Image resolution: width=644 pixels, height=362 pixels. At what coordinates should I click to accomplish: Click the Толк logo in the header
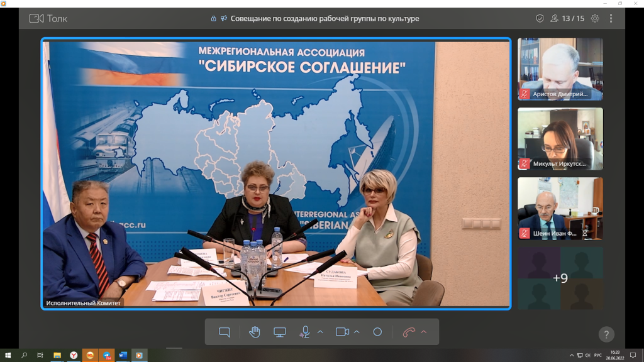click(48, 18)
